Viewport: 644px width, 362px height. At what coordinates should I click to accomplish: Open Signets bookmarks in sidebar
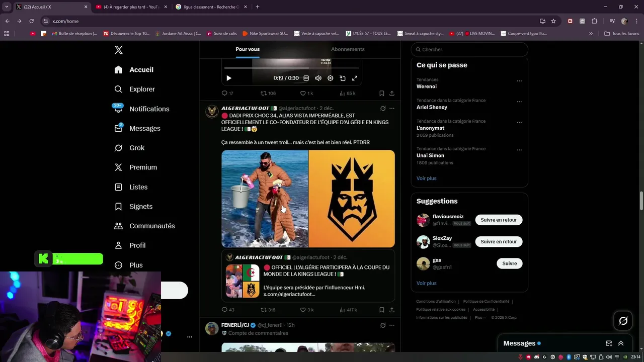tap(133, 207)
